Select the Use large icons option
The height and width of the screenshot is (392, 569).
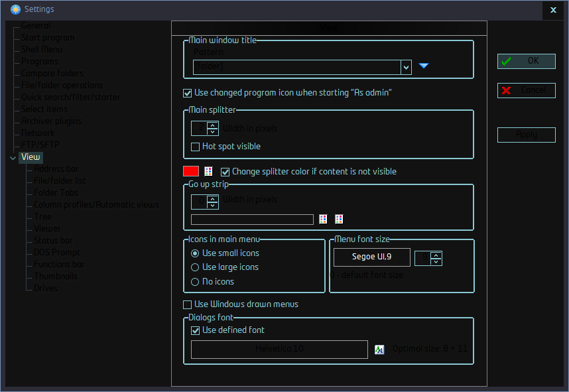click(x=195, y=267)
